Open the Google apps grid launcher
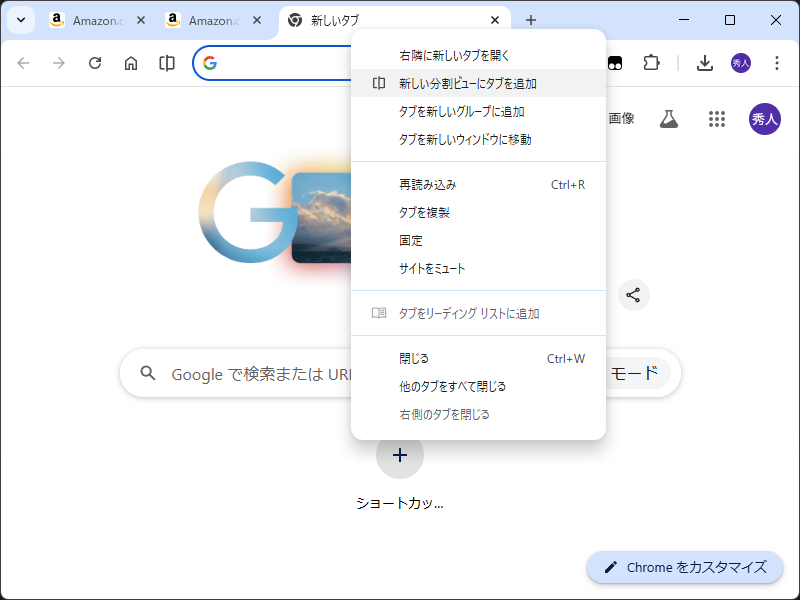800x600 pixels. click(717, 118)
